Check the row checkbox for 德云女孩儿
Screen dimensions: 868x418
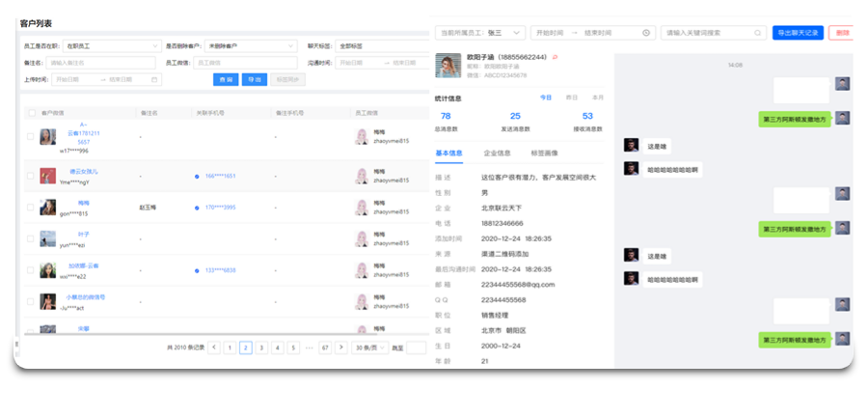pyautogui.click(x=31, y=176)
